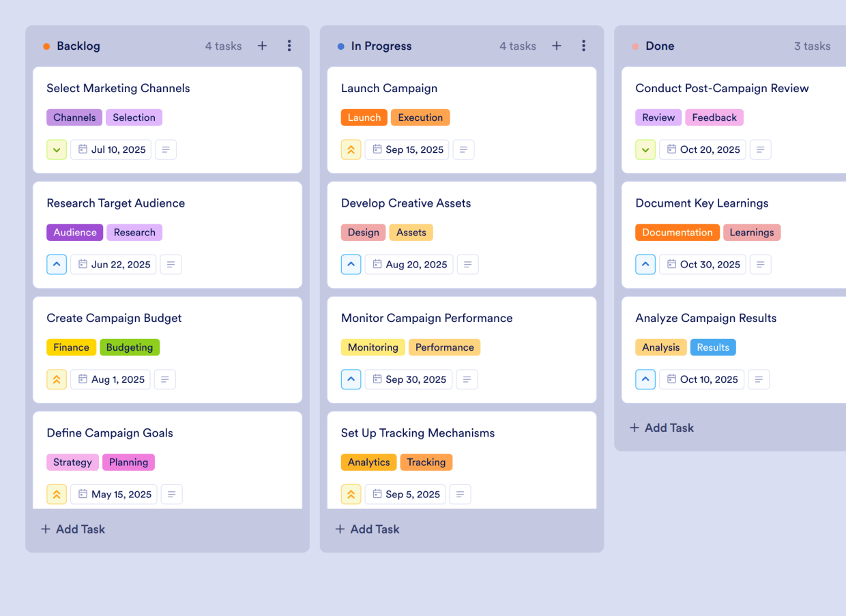Click the urgent priority icon on Set Up Tracking Mechanisms
The image size is (846, 616).
coord(351,494)
